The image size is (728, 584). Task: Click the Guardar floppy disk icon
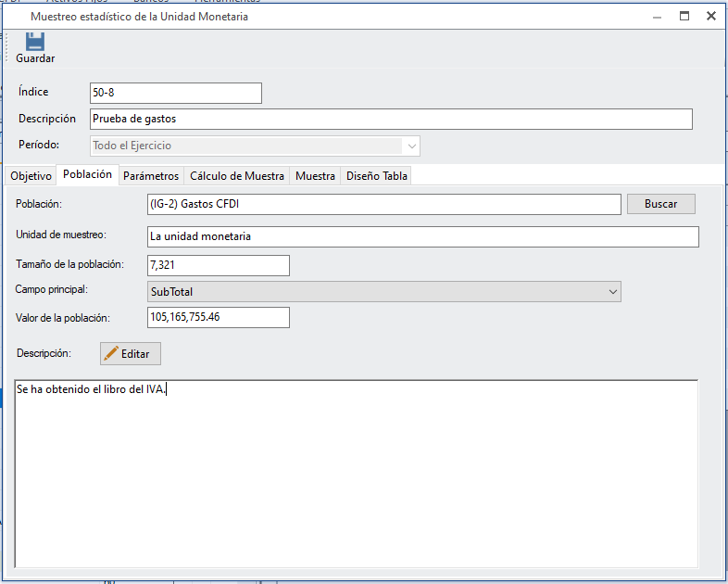click(34, 42)
